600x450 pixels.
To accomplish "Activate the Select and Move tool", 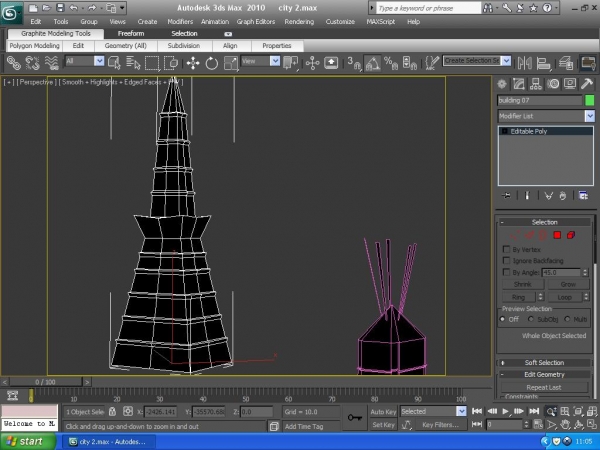I will click(x=193, y=63).
